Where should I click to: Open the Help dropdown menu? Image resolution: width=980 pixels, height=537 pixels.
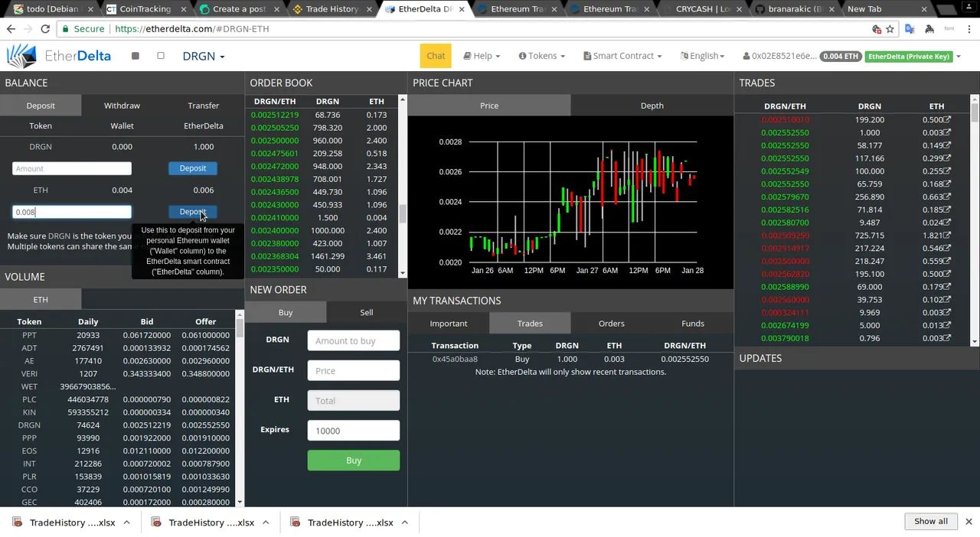(x=482, y=56)
